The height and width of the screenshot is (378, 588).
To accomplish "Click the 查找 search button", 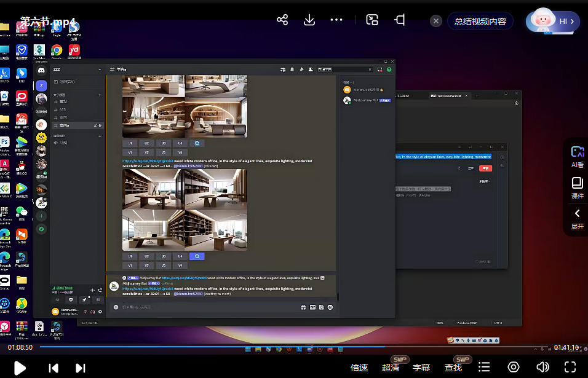I will click(x=453, y=368).
